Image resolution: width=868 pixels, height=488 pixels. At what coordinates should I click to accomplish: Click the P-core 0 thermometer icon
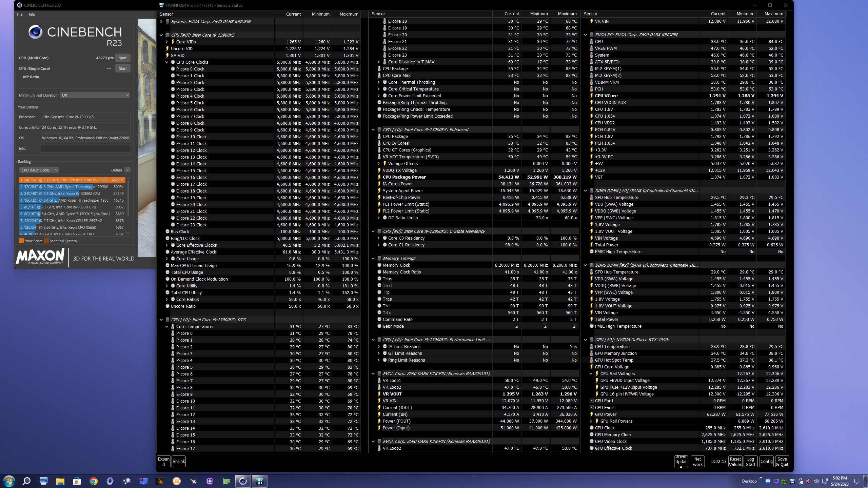tap(173, 333)
